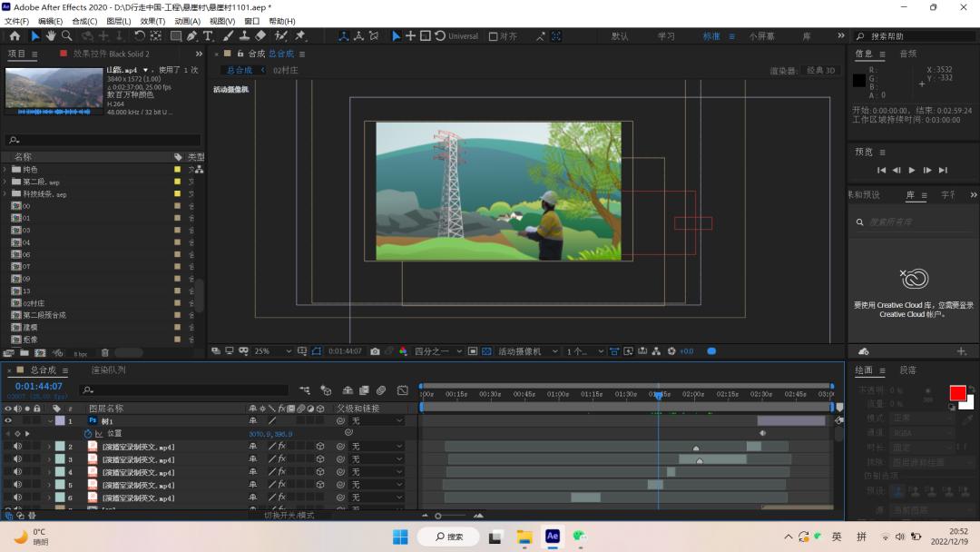
Task: Select the Zoom magnifier tool
Action: [67, 36]
